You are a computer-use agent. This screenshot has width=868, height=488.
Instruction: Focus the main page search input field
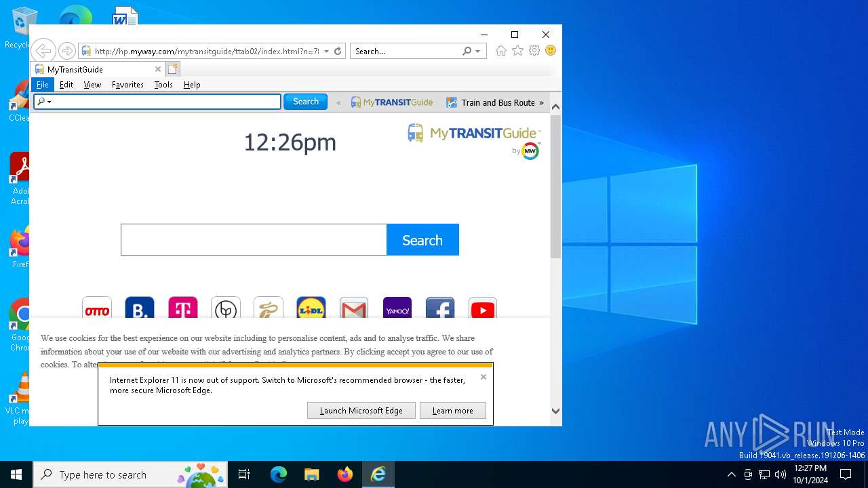254,240
